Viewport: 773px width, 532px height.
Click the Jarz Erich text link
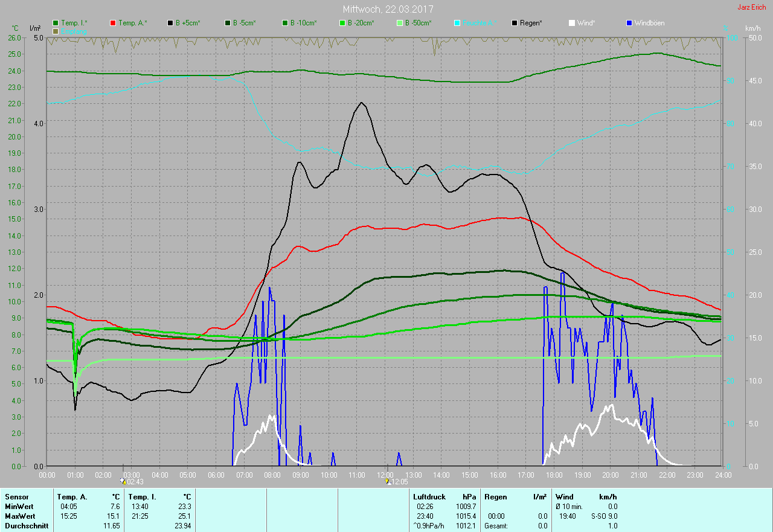751,8
